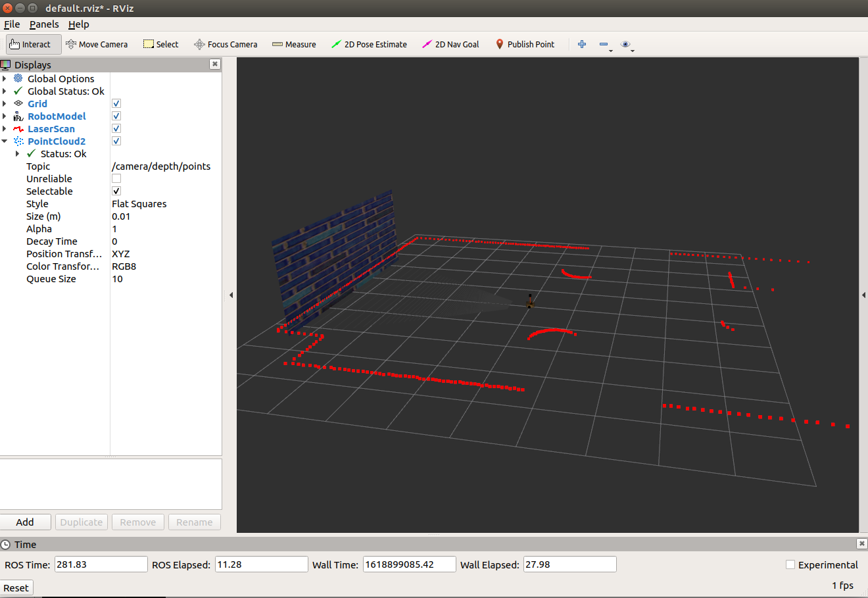Screen dimensions: 868x598
Task: Open the Style Flat Squares dropdown
Action: [166, 203]
